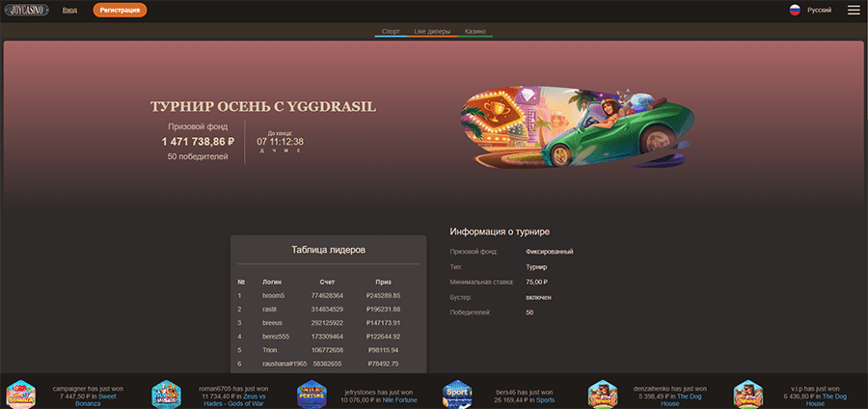The image size is (868, 409).
Task: Select the Nile Fortune game icon
Action: [x=312, y=394]
